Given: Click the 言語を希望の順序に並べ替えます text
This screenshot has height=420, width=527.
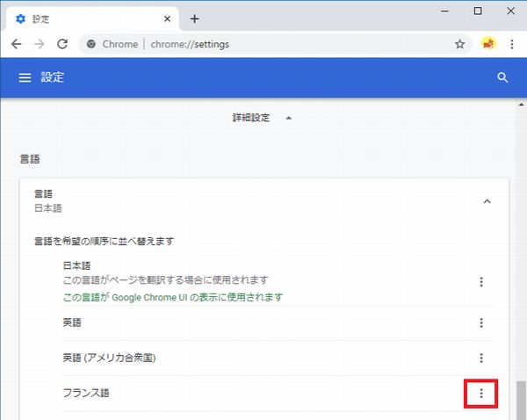Looking at the screenshot, I should (105, 241).
